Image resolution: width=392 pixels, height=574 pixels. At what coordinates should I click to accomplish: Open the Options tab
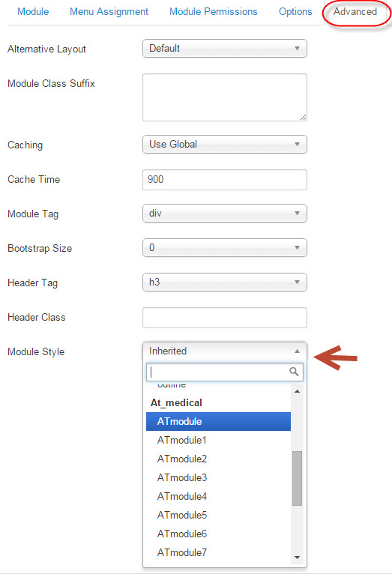pos(295,12)
